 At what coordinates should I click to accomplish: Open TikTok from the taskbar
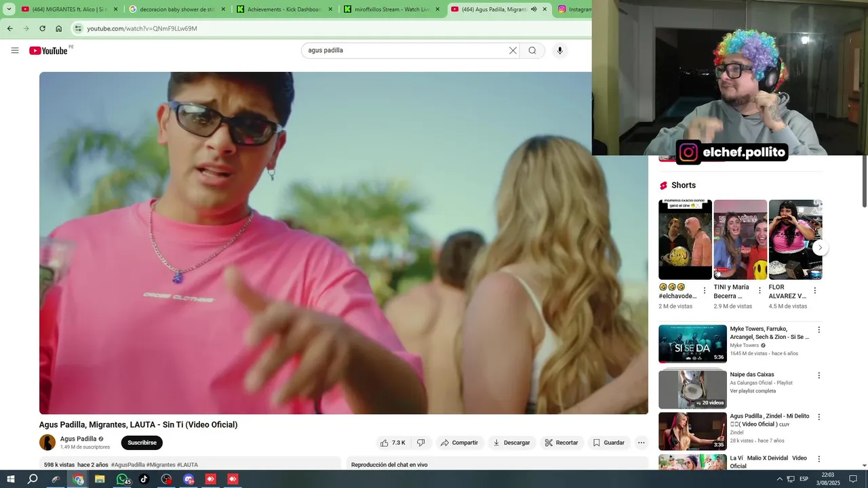144,479
